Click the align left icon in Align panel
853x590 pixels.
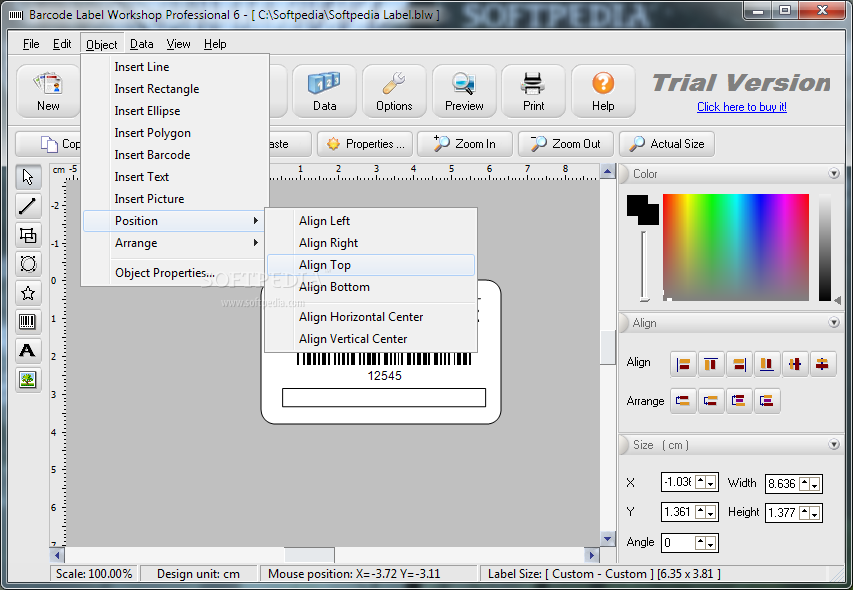[683, 364]
